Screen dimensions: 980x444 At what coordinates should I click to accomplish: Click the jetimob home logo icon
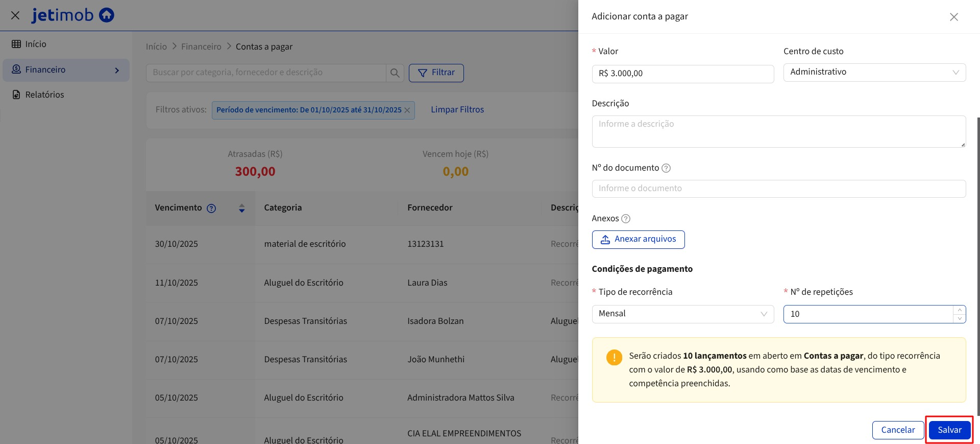106,15
